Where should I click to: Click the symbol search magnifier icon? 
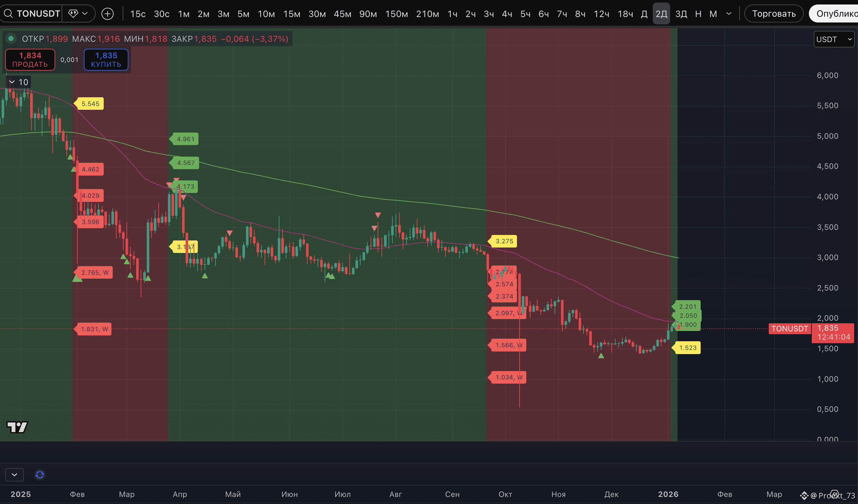pos(8,13)
